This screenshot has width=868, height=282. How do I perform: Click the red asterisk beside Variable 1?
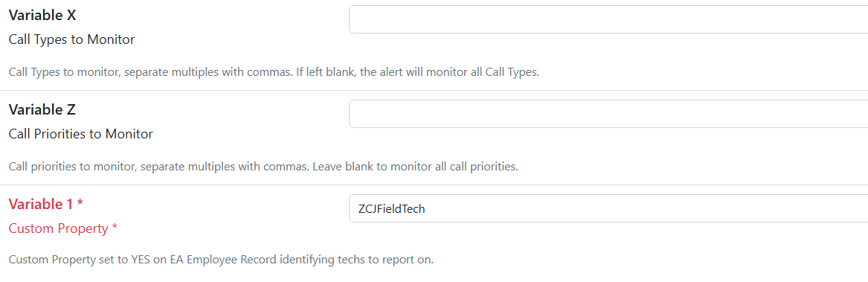(80, 203)
